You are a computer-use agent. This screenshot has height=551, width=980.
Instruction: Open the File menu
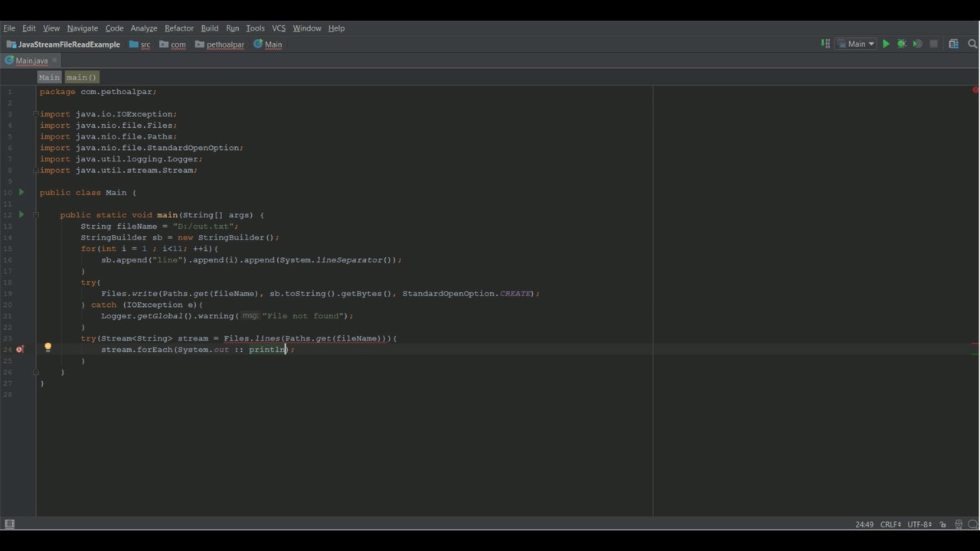(9, 28)
